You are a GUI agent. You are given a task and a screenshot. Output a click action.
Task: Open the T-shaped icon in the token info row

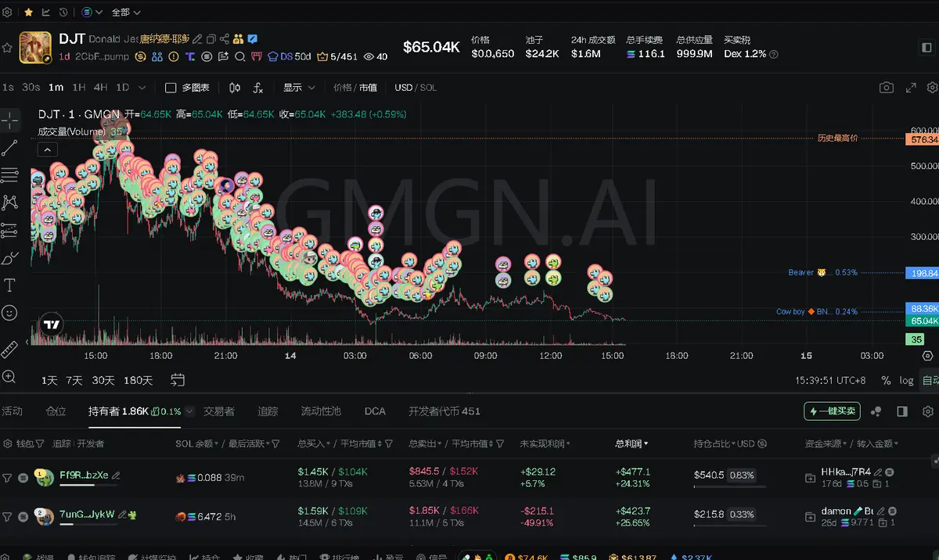coord(189,56)
